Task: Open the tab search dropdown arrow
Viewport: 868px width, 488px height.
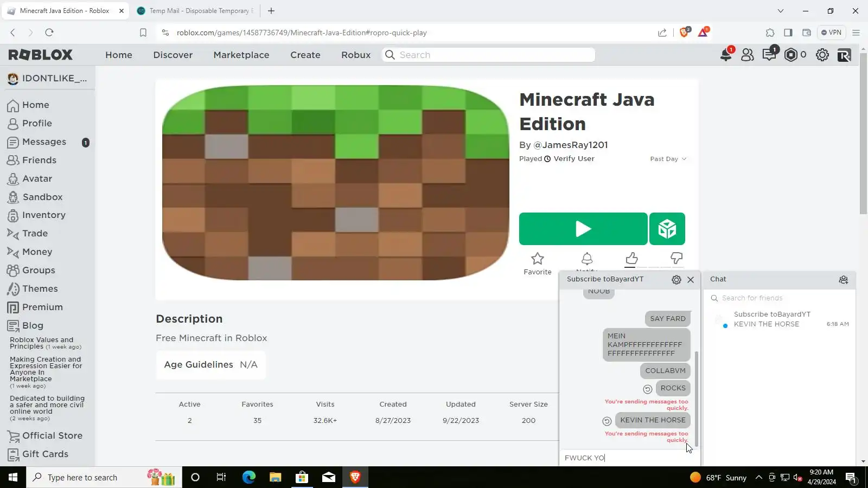Action: [x=781, y=11]
